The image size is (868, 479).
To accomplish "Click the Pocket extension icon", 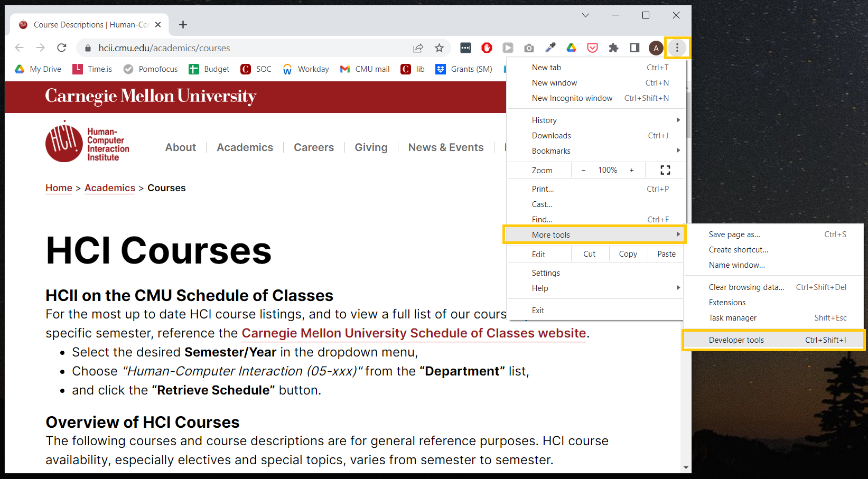I will click(x=592, y=48).
